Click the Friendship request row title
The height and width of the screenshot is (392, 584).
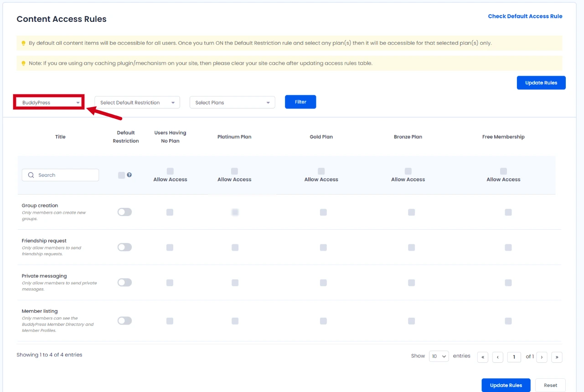click(x=44, y=241)
